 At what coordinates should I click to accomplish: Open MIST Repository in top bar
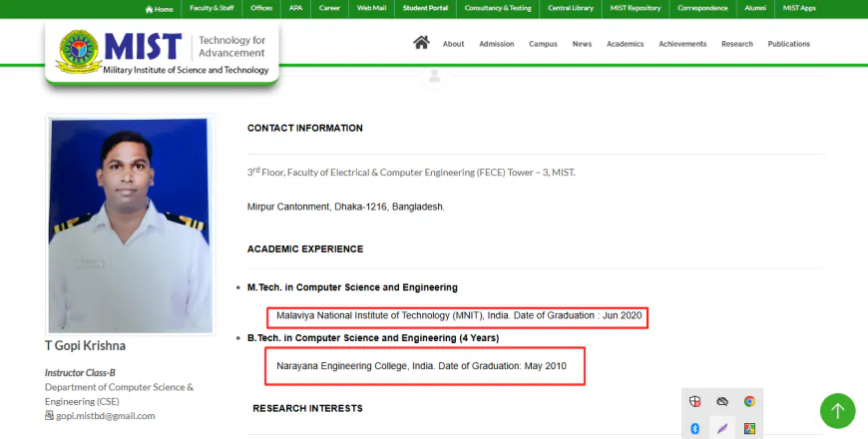636,8
